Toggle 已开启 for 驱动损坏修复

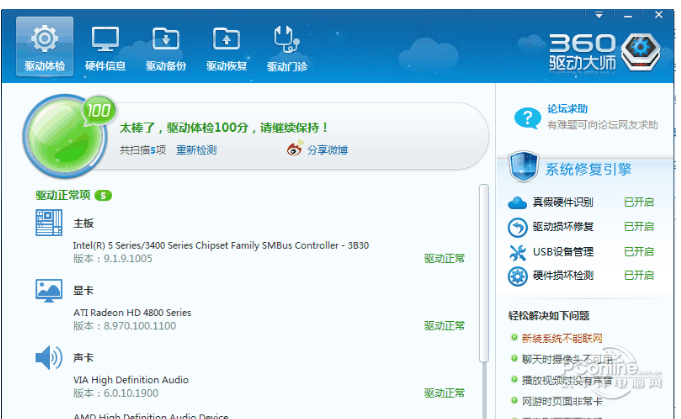639,227
